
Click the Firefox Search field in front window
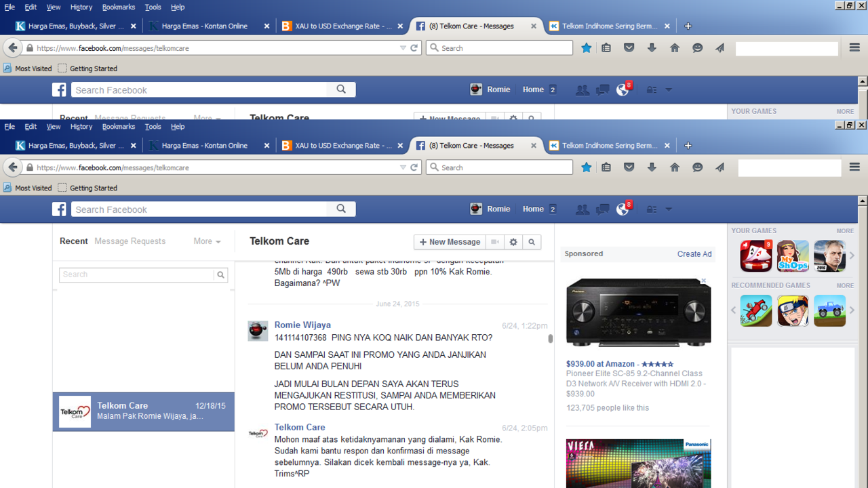(x=499, y=167)
